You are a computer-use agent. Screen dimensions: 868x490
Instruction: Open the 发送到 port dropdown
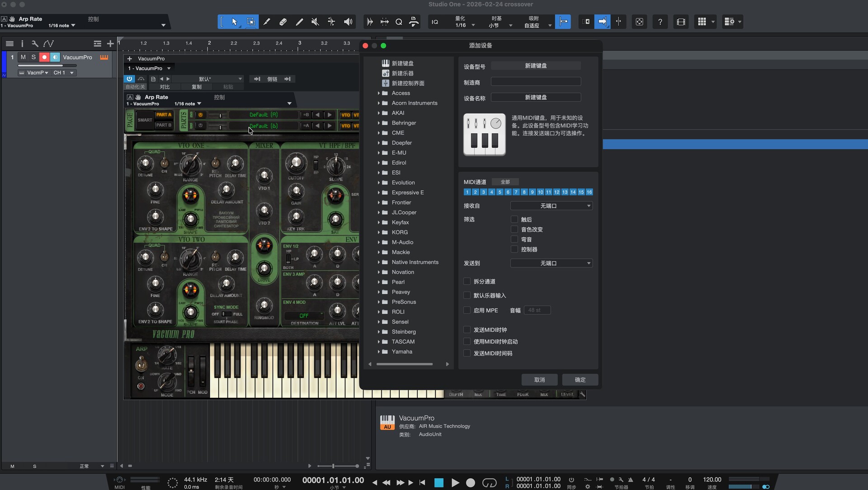(551, 263)
